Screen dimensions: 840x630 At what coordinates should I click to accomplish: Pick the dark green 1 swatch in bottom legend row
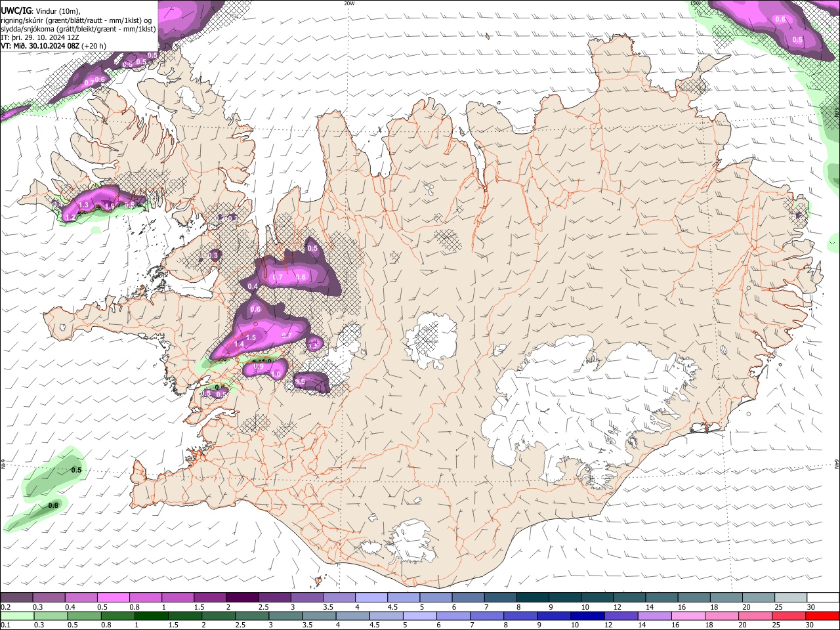(151, 616)
